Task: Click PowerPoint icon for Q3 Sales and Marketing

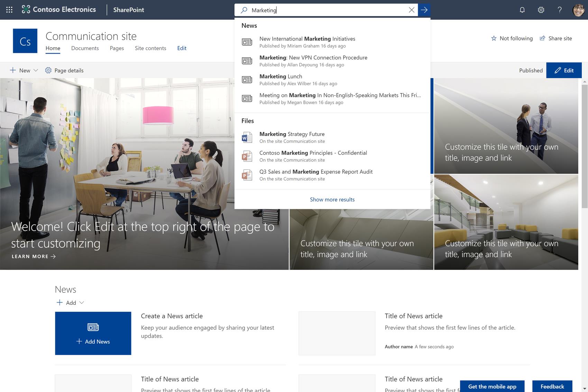Action: click(247, 175)
